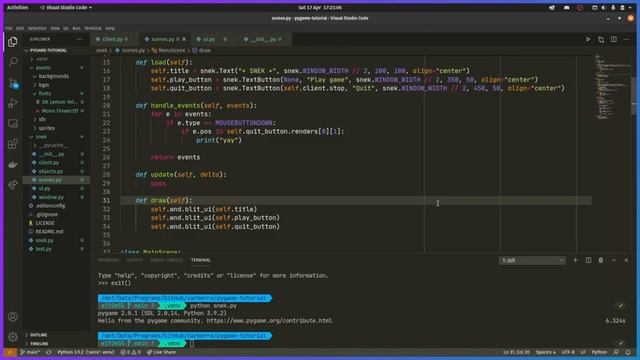Open the Explorer view in the activity bar
The height and width of the screenshot is (360, 640).
(x=13, y=42)
